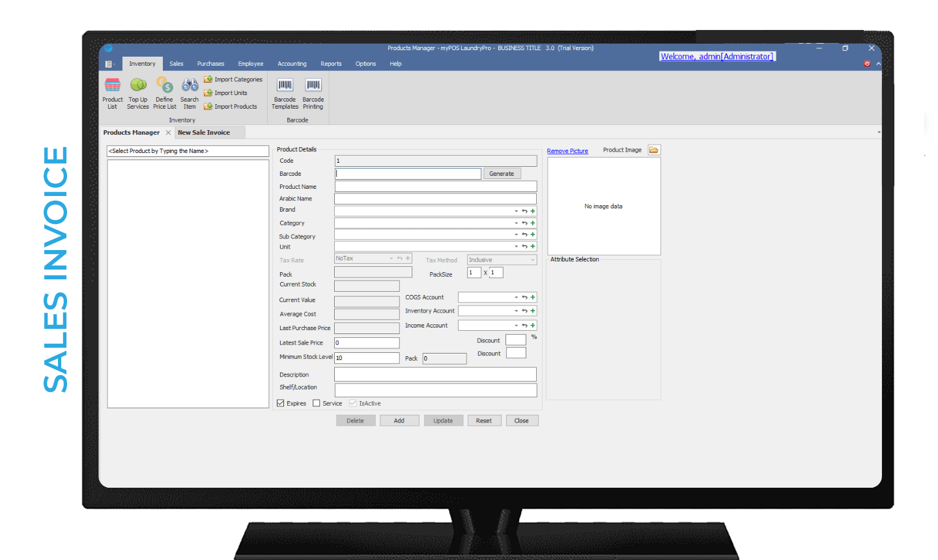Click the Search Item tool
The width and height of the screenshot is (938, 560).
click(189, 92)
